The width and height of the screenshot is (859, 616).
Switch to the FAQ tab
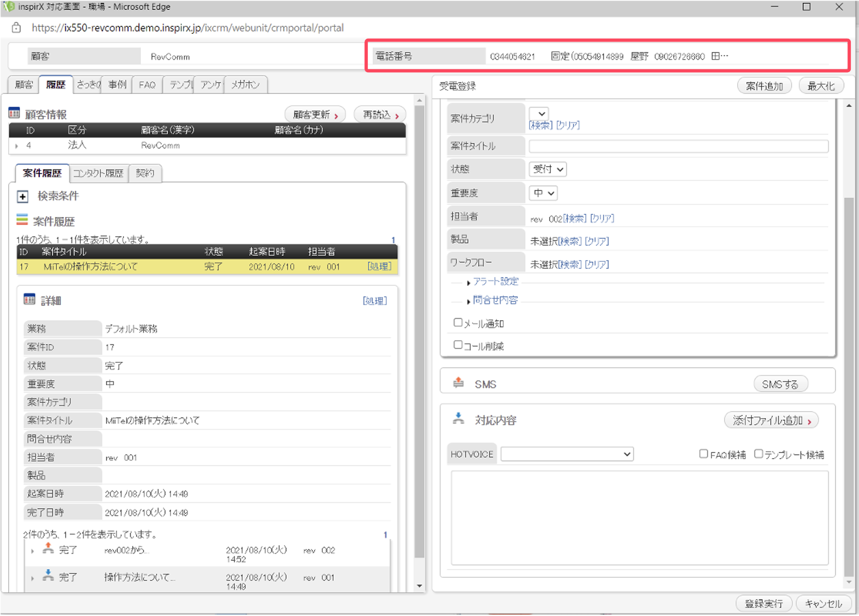[147, 85]
